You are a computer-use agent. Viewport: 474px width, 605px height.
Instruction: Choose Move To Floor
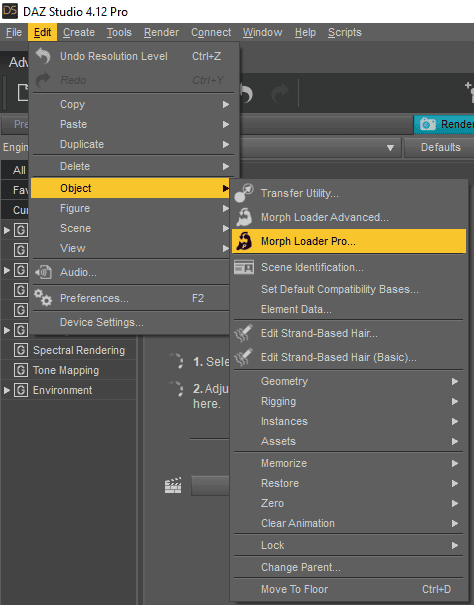click(349, 589)
